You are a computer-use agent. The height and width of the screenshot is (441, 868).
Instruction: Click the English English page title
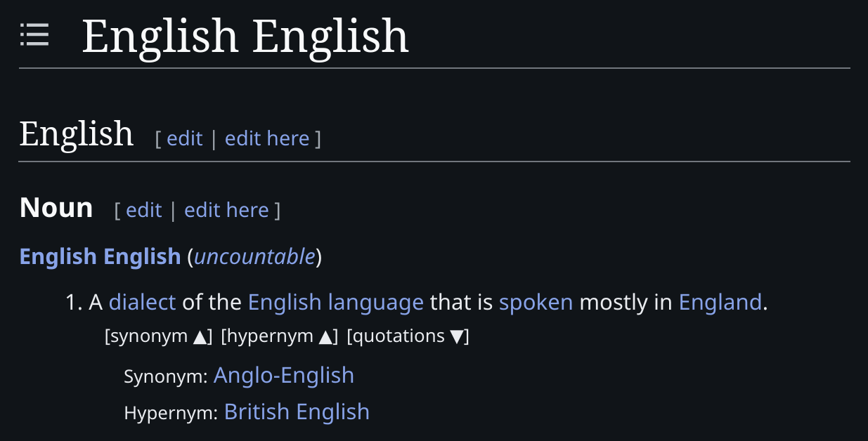[245, 36]
